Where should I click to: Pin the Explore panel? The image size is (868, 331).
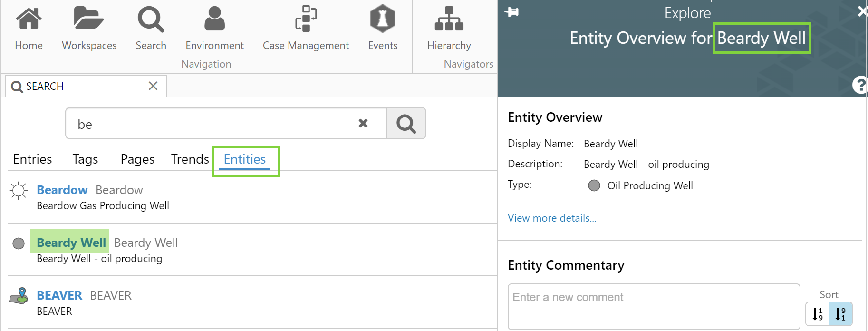click(512, 12)
